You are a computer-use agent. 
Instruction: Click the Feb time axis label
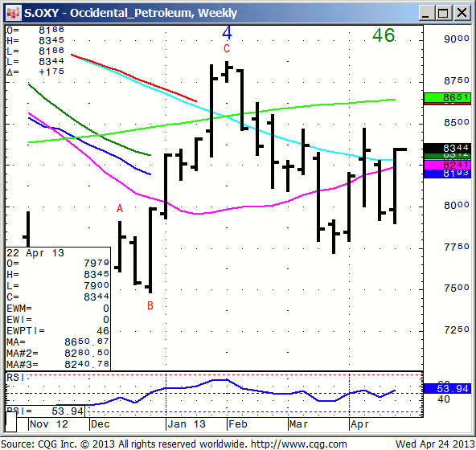tap(238, 424)
